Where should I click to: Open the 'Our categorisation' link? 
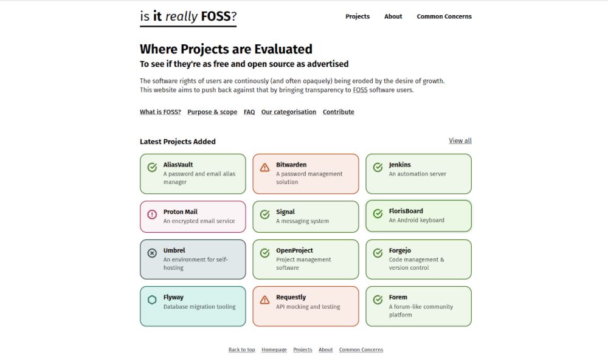coord(289,112)
